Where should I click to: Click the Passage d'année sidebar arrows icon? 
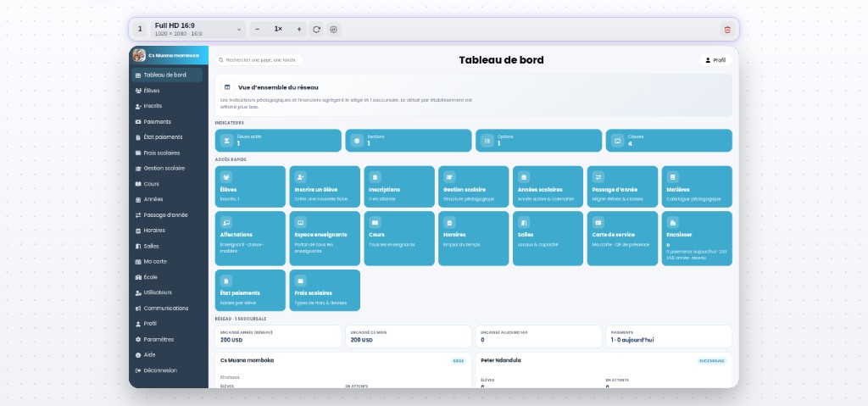(138, 215)
